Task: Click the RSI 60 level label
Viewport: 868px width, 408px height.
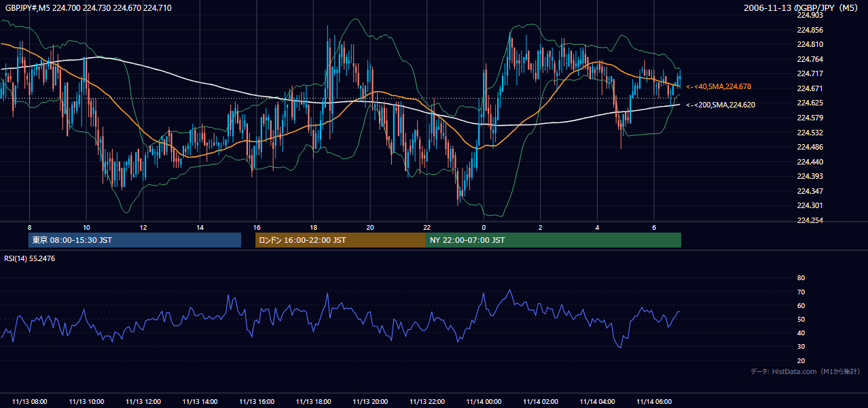Action: (801, 305)
